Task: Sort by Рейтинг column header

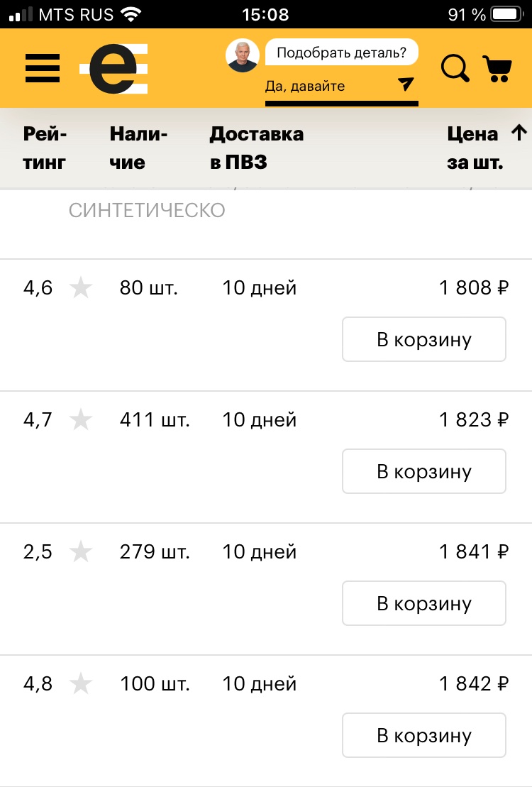Action: [x=45, y=148]
